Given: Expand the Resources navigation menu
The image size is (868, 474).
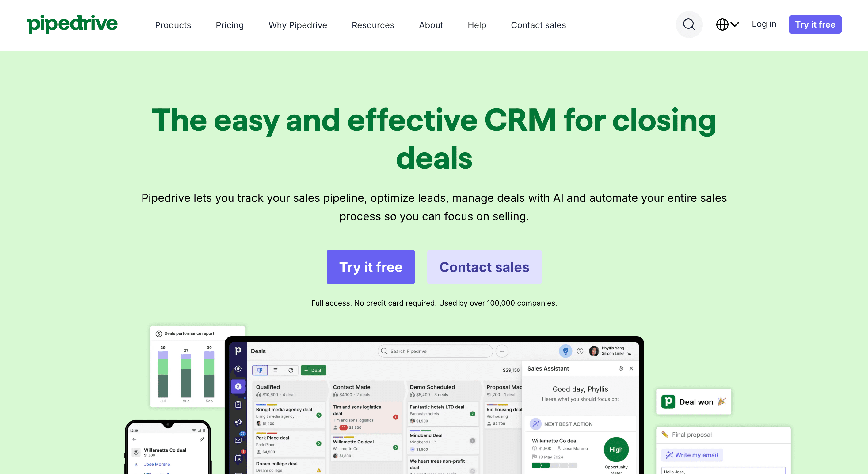Looking at the screenshot, I should pyautogui.click(x=373, y=24).
